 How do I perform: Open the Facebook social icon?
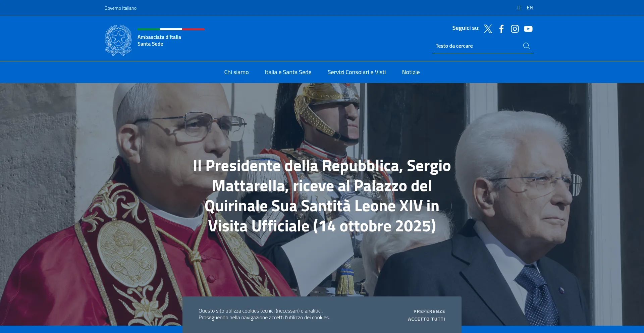tap(501, 29)
